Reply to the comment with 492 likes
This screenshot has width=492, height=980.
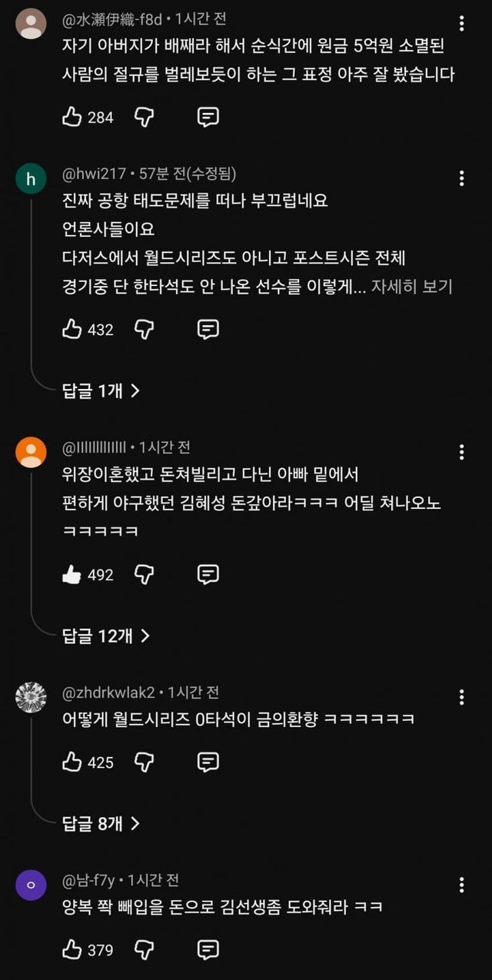click(x=208, y=574)
